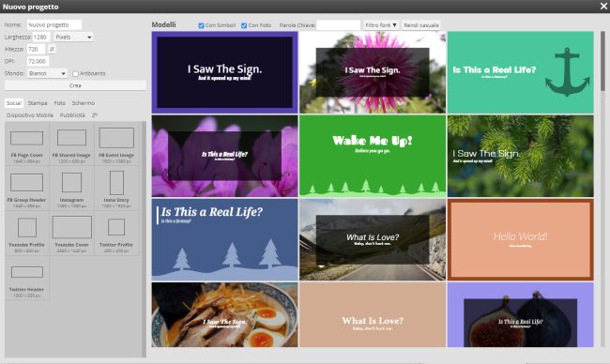Switch to the Foto tab

tap(59, 103)
